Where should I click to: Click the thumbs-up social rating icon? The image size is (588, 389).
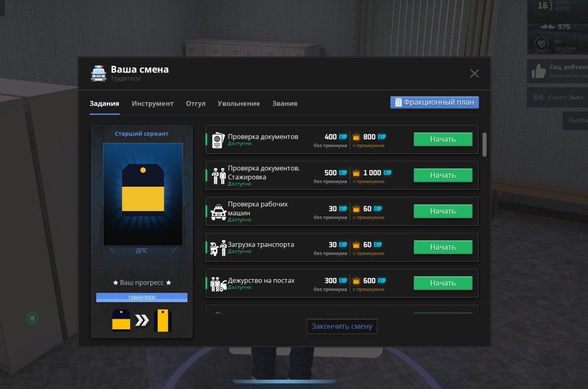(x=538, y=71)
